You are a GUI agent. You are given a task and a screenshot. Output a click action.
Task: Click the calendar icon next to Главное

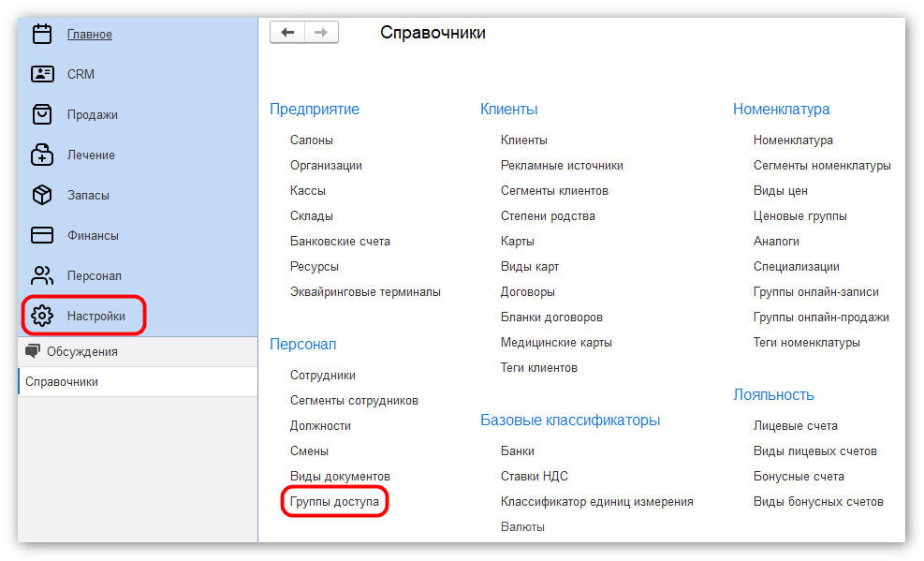click(x=42, y=34)
